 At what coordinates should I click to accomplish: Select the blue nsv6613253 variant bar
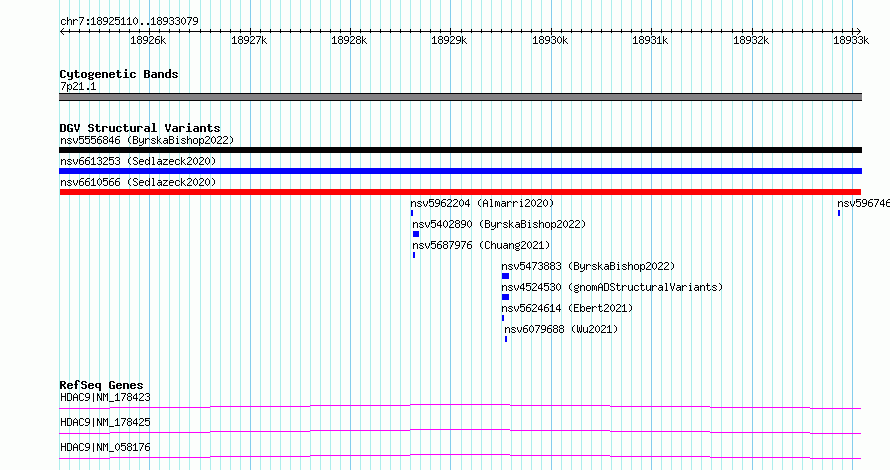(460, 171)
